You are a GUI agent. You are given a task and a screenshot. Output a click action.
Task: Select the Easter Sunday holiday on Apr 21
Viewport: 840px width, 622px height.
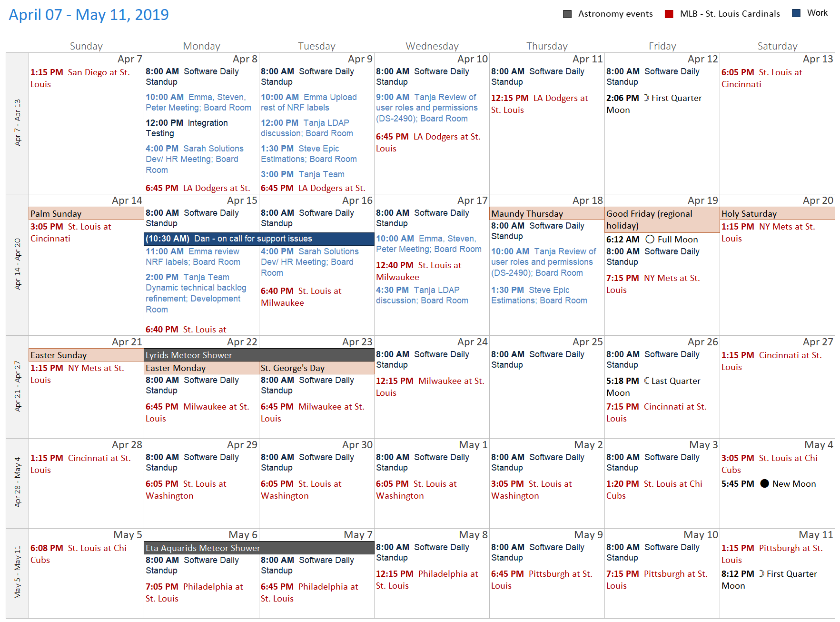[86, 355]
